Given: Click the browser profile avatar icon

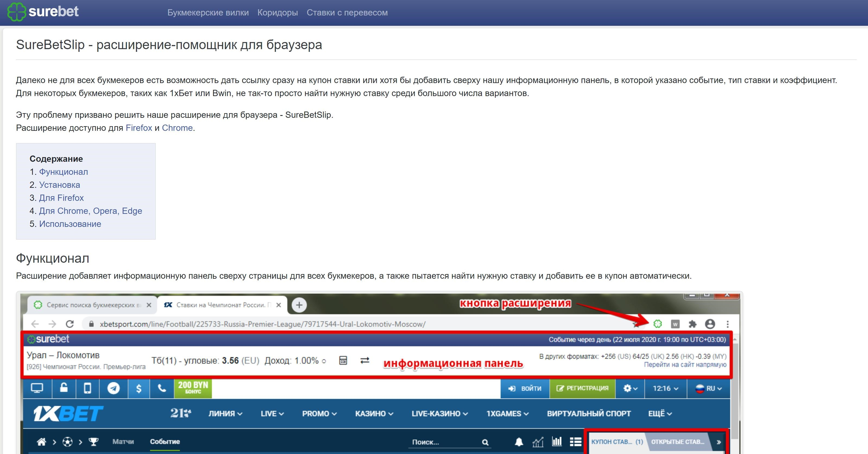Looking at the screenshot, I should click(710, 324).
